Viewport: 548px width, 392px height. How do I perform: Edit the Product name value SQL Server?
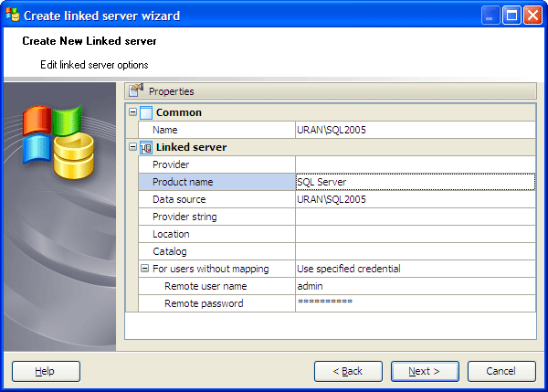(416, 182)
